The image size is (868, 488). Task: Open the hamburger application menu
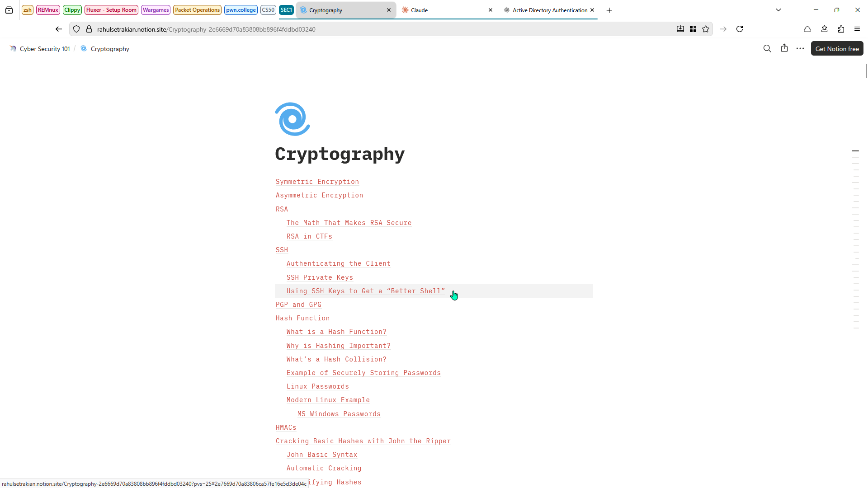tap(857, 29)
